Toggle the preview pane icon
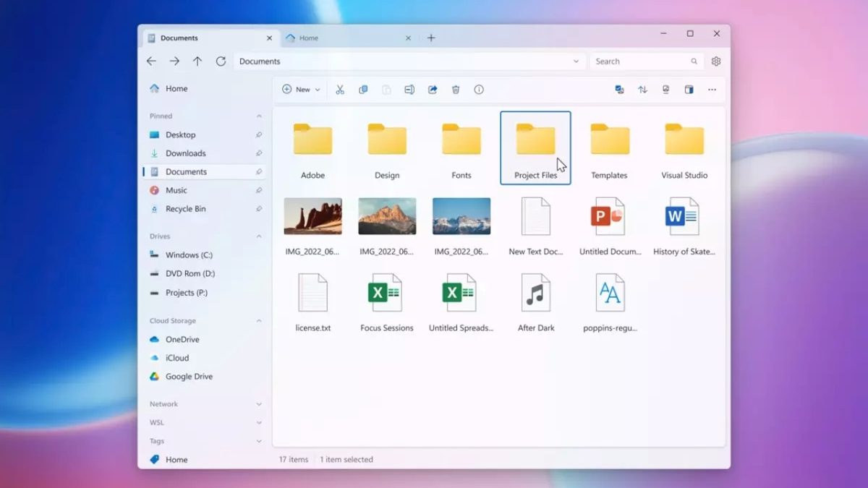Viewport: 868px width, 488px height. pyautogui.click(x=689, y=90)
